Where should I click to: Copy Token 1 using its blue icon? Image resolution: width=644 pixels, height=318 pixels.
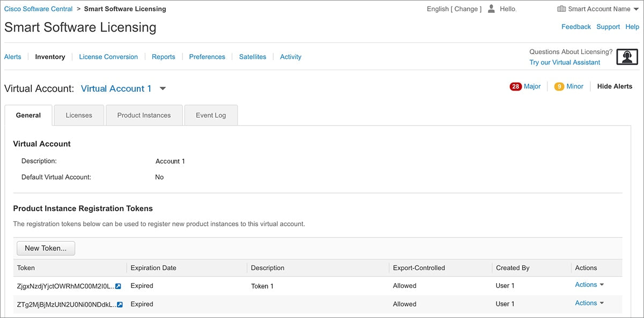118,286
